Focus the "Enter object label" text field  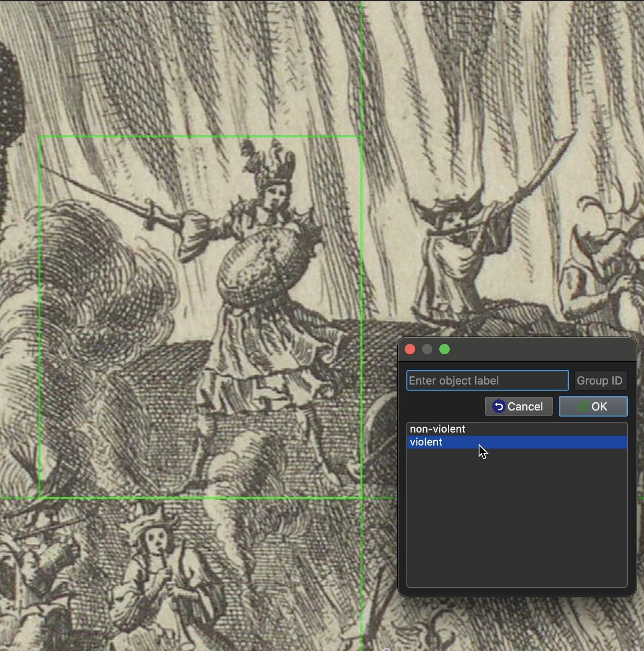click(x=487, y=381)
